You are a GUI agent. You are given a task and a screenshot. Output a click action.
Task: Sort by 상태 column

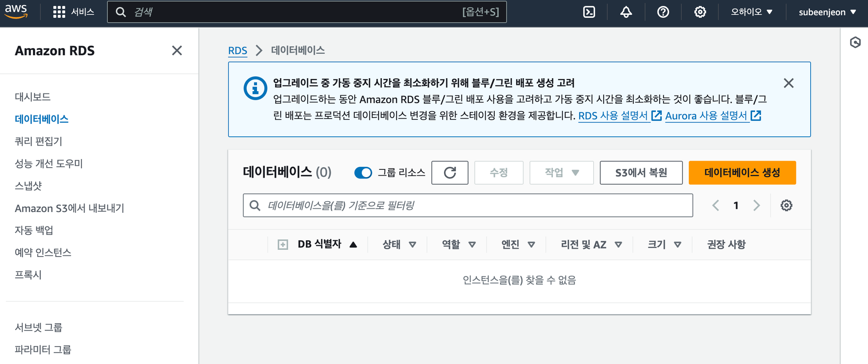[399, 245]
